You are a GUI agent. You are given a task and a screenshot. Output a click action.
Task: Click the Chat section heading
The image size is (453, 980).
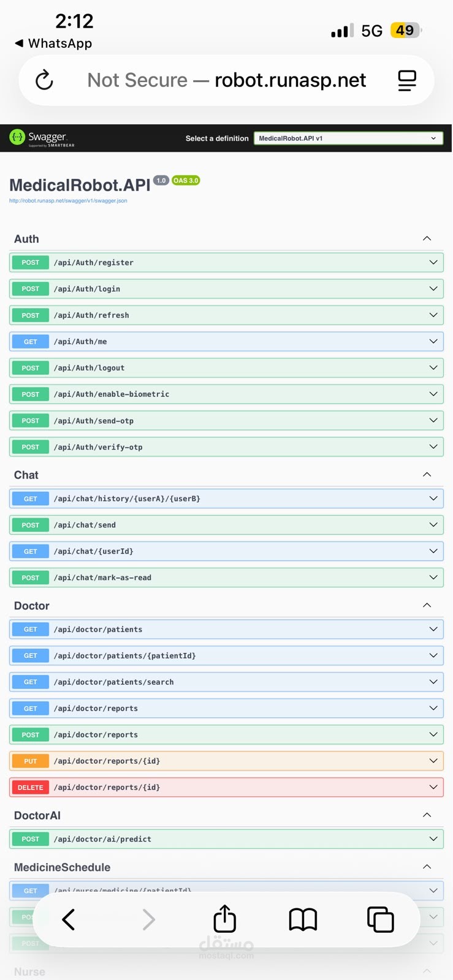26,475
